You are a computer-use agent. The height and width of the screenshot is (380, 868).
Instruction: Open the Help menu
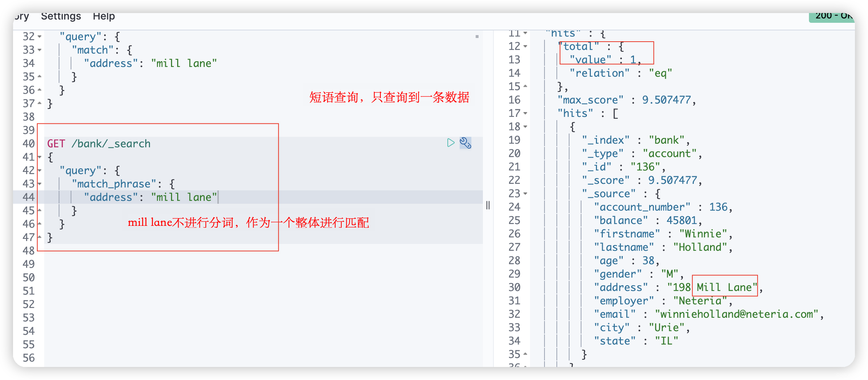104,16
